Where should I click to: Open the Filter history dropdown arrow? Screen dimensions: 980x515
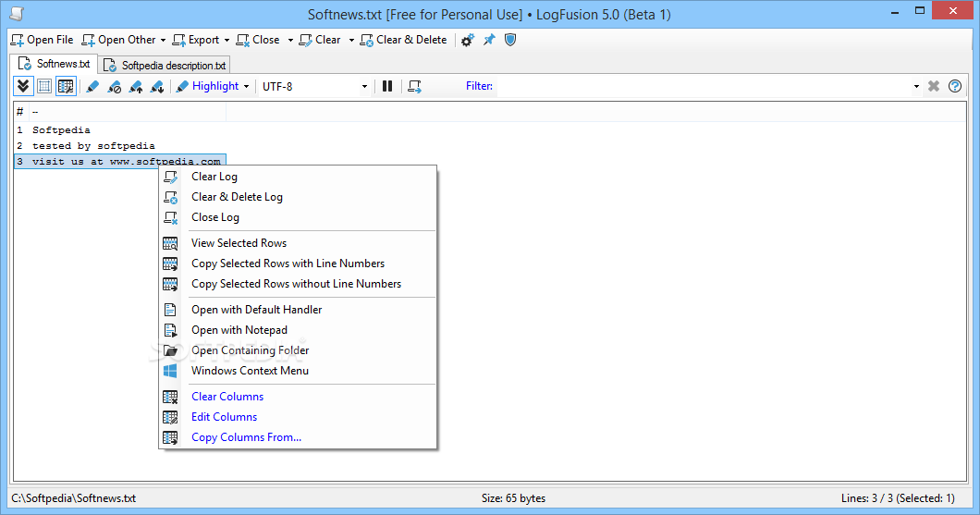point(916,86)
